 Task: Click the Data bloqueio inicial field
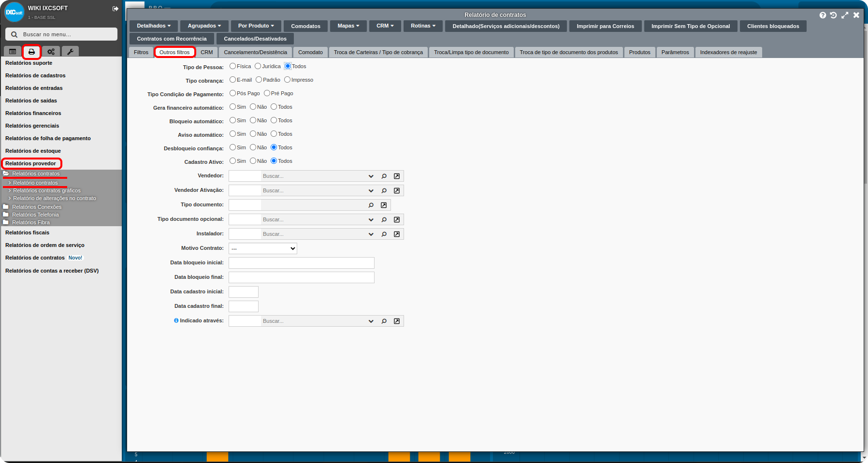(302, 263)
